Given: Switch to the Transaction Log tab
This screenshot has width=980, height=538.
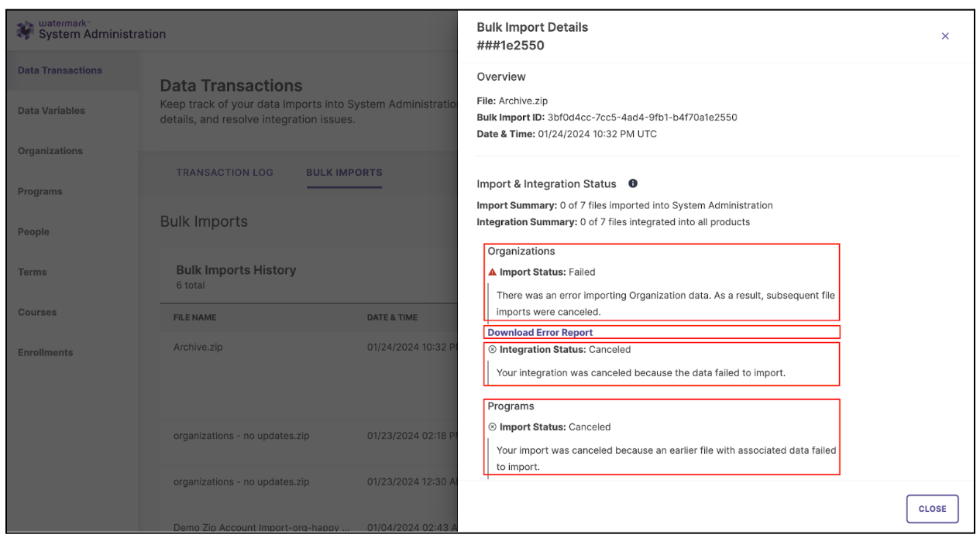Looking at the screenshot, I should [x=225, y=172].
